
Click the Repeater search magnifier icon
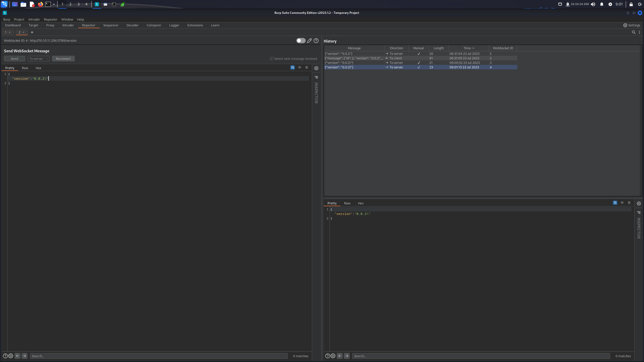(634, 32)
